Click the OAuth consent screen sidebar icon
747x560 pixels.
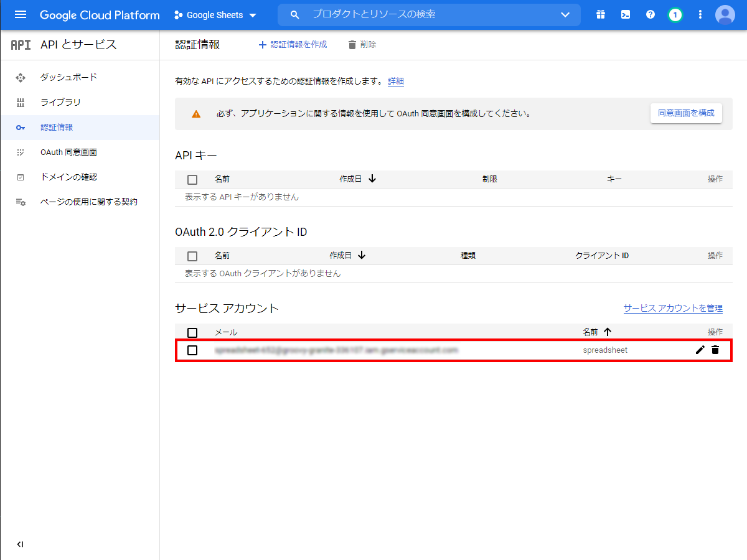click(21, 152)
